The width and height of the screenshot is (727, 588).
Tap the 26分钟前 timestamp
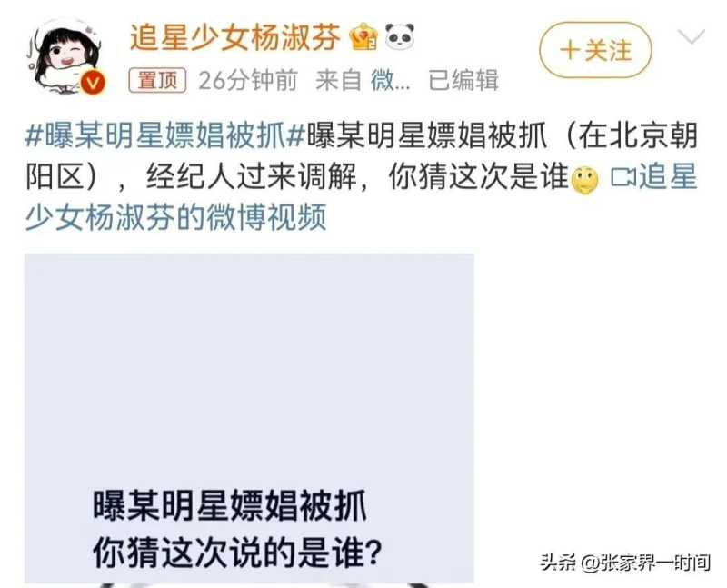[247, 81]
